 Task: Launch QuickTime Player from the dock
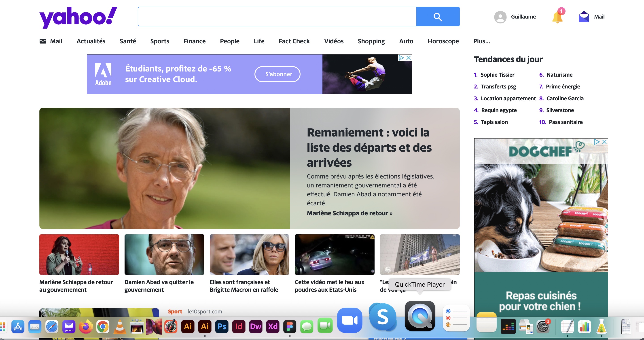[420, 316]
